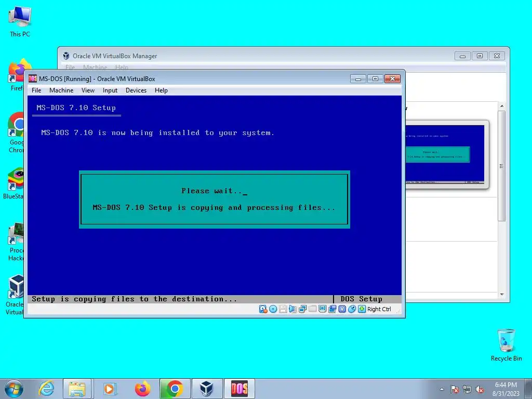Open the Devices menu of the VM window
Screen dimensions: 532x399
tap(136, 90)
